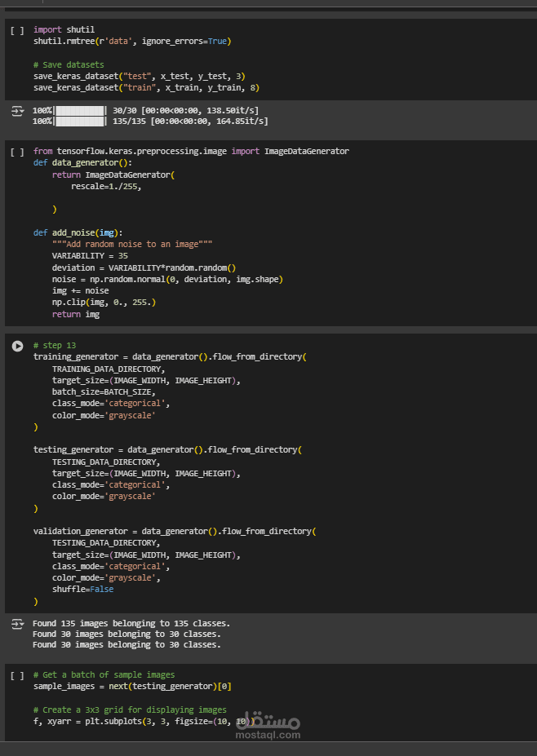This screenshot has height=756, width=537.
Task: Place cursor on the '# step 13' comment
Action: (55, 346)
